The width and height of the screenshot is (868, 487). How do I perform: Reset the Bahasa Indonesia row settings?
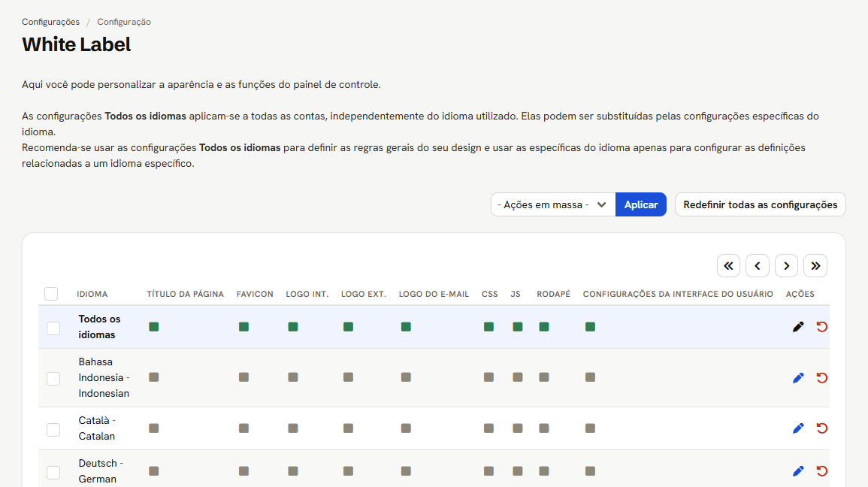click(822, 378)
